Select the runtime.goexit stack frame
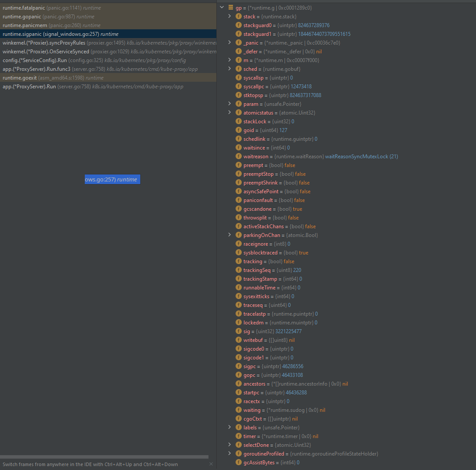 (x=108, y=78)
